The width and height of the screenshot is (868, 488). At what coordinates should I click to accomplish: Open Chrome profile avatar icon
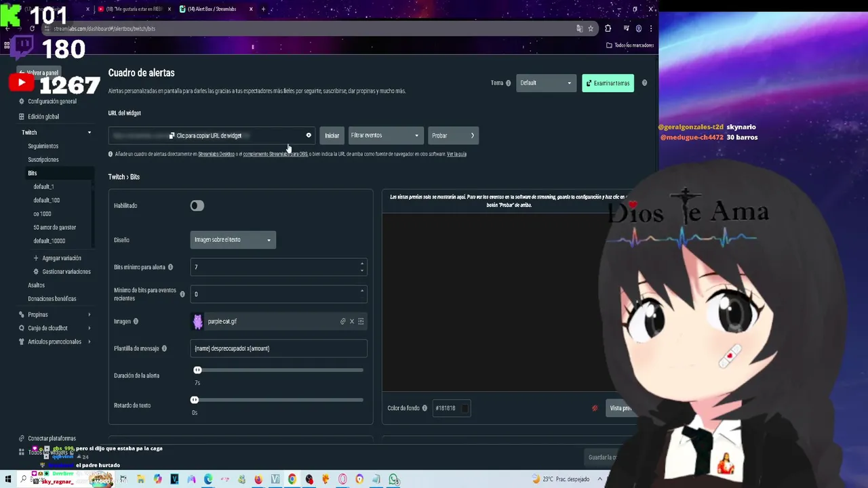[639, 28]
